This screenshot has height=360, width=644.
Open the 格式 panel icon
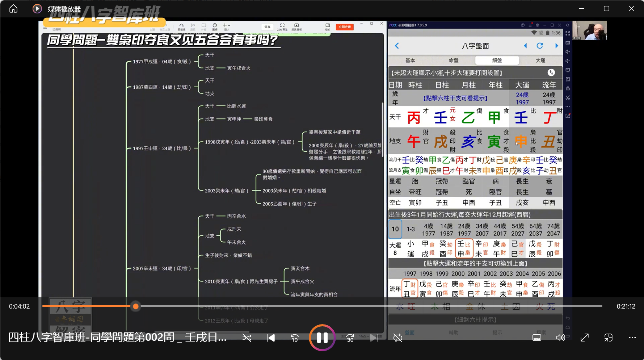coord(328,27)
